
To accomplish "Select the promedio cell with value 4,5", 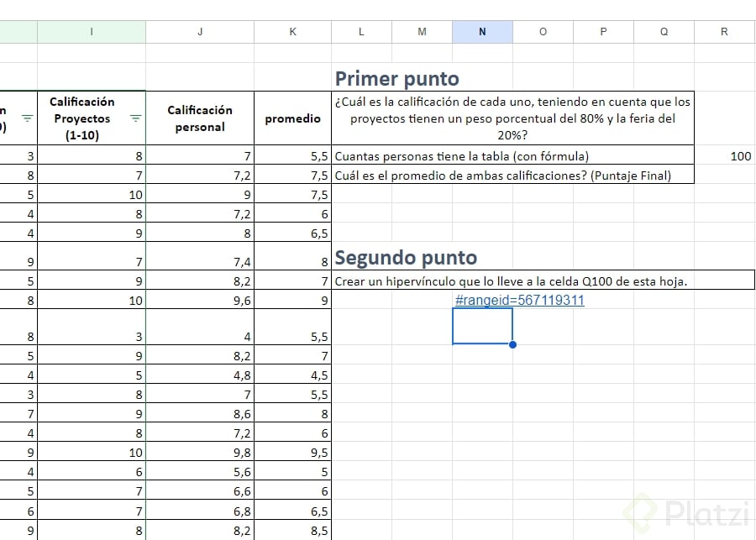I will (292, 375).
